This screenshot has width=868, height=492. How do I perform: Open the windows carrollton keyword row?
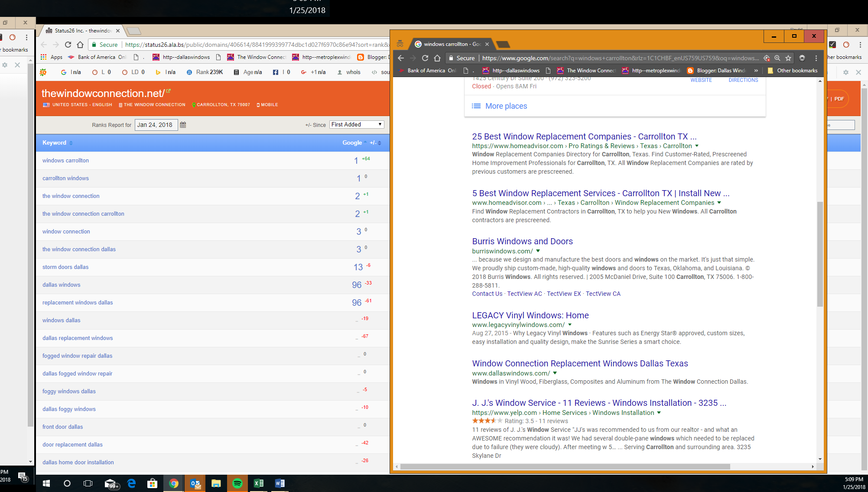tap(65, 160)
